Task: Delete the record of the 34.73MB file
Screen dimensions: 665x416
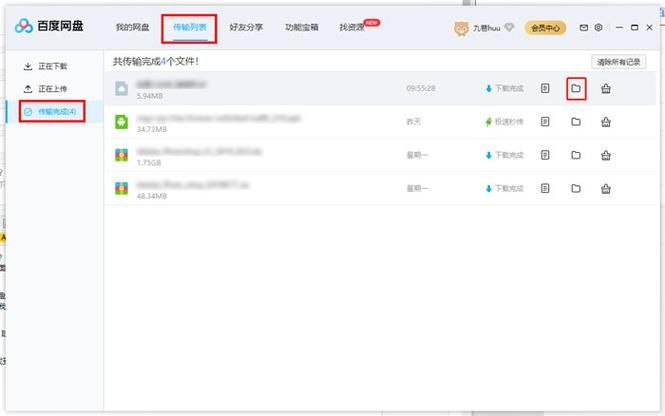Action: [x=606, y=121]
